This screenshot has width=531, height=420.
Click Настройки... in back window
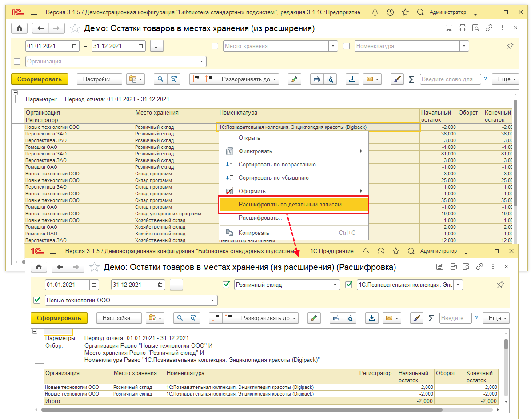click(x=99, y=79)
